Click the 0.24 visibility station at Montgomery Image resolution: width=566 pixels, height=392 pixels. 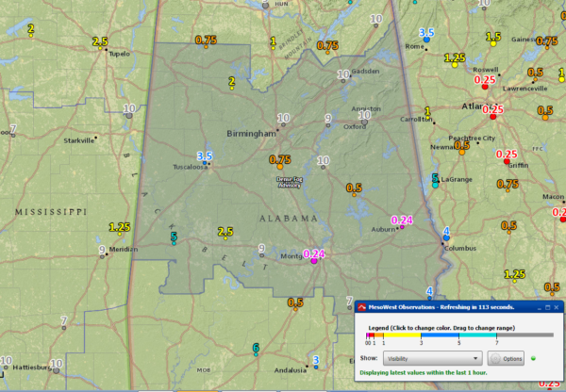coord(314,255)
